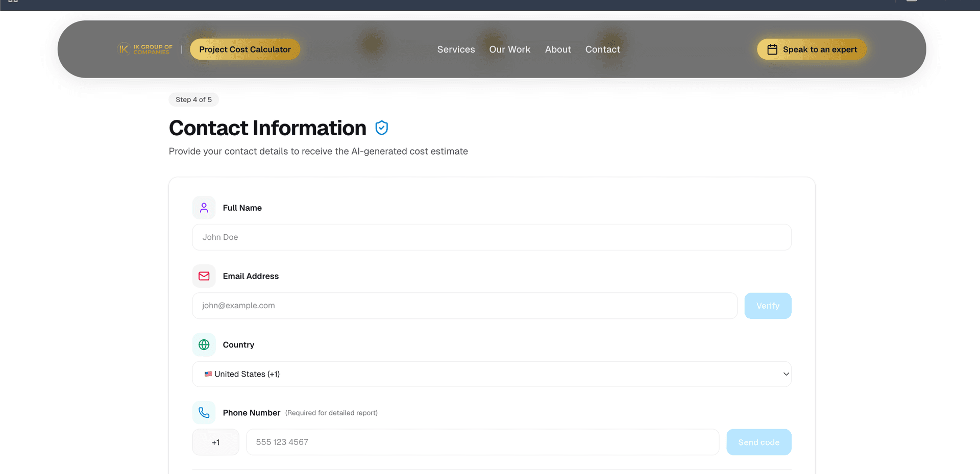Open the Contact nav link
Viewport: 980px width, 474px height.
pos(603,49)
